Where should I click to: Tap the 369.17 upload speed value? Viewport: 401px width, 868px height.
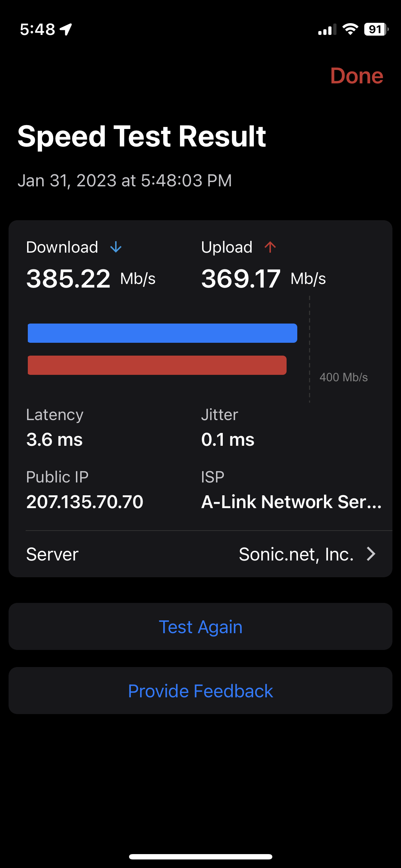coord(241,279)
